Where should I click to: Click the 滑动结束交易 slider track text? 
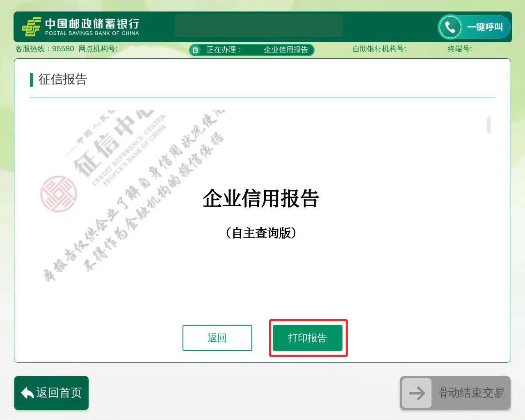tap(471, 393)
